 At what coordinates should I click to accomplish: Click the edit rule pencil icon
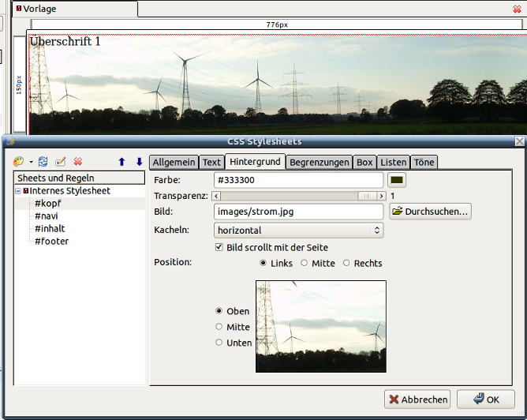click(61, 162)
